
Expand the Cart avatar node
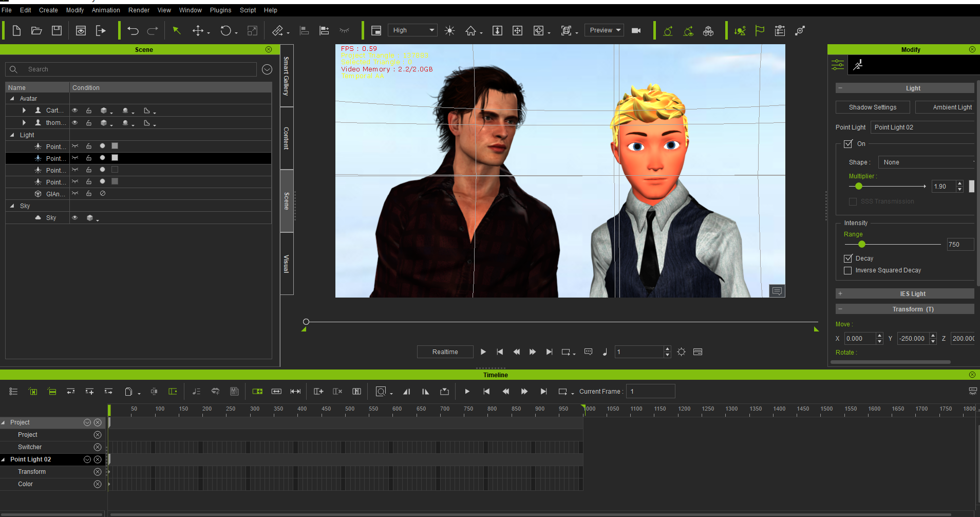click(x=24, y=110)
